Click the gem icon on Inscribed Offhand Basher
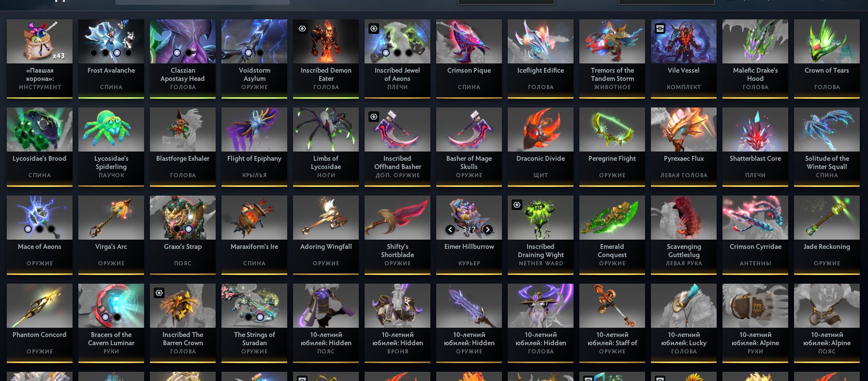868x381 pixels. click(374, 117)
